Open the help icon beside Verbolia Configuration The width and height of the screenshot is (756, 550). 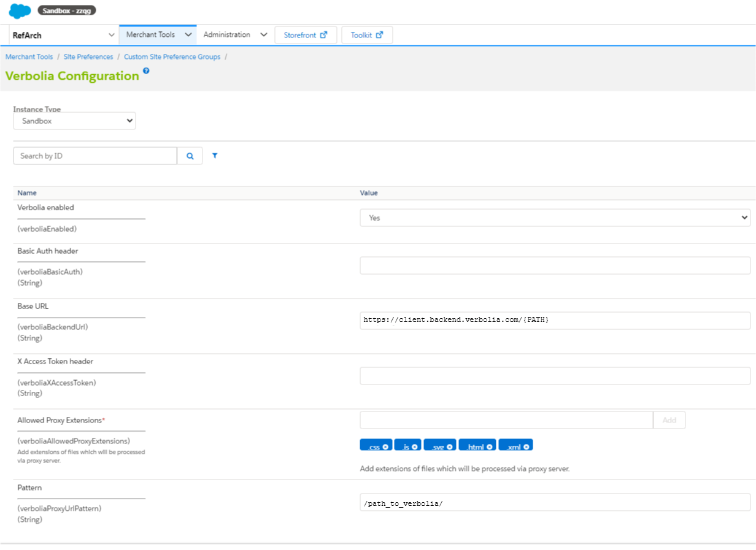pos(146,71)
